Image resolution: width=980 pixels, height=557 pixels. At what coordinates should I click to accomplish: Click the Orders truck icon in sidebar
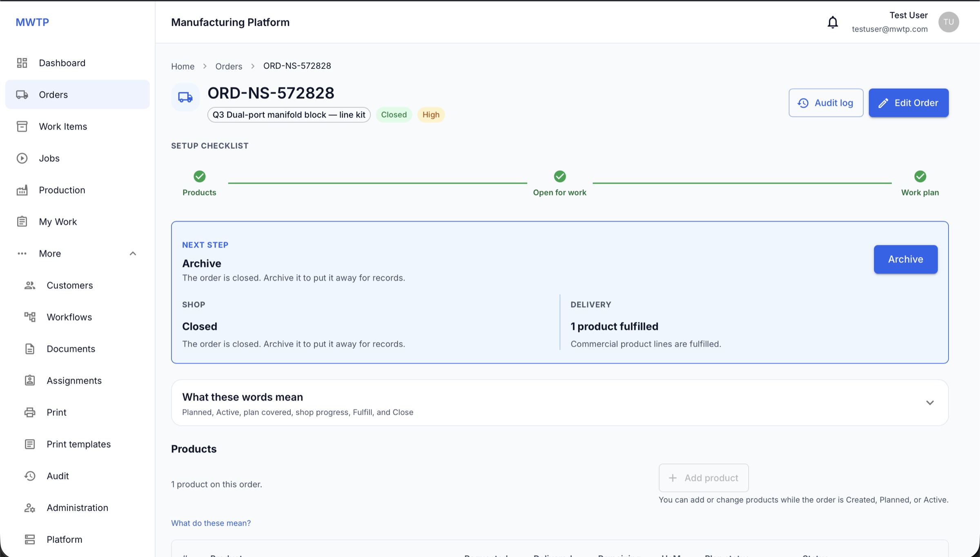(x=22, y=95)
